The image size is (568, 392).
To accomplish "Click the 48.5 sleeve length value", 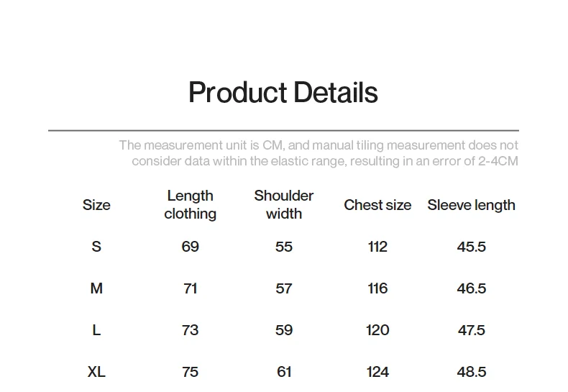I will click(471, 372).
